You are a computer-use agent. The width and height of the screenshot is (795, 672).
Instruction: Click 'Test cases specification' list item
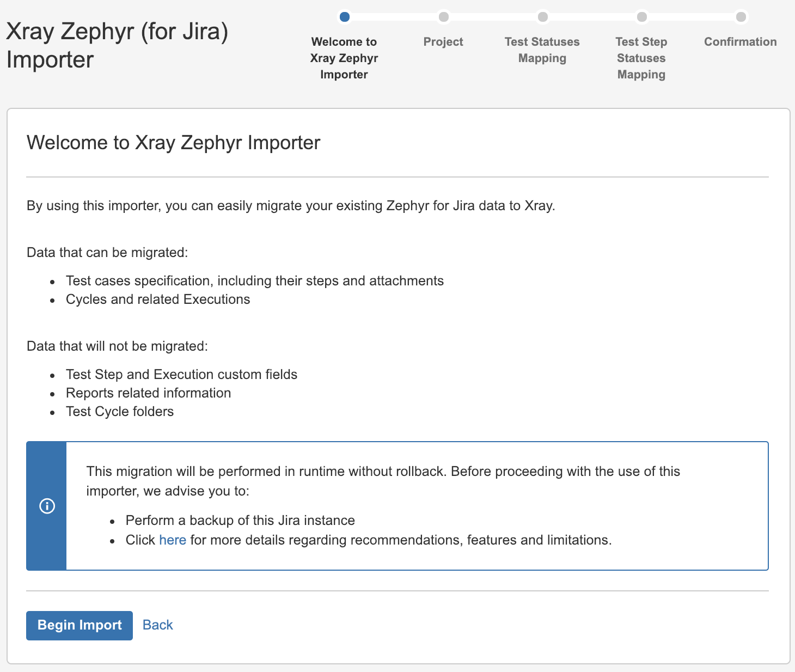coord(255,281)
